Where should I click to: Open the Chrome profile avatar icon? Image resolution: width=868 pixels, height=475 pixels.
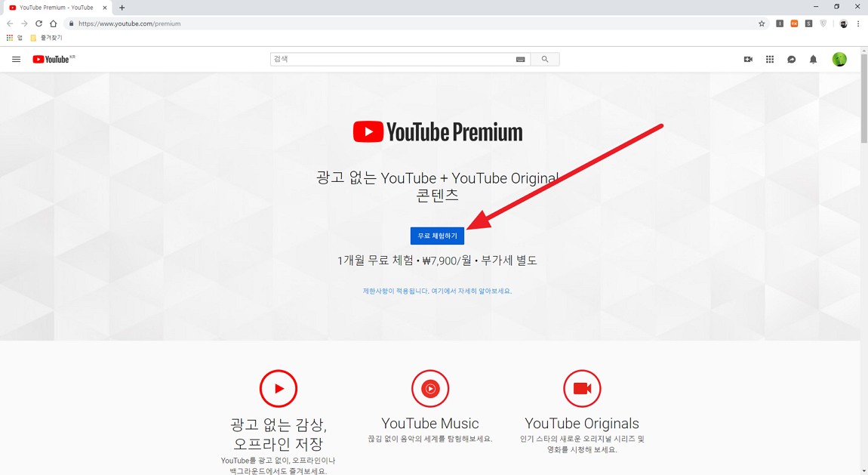click(843, 23)
